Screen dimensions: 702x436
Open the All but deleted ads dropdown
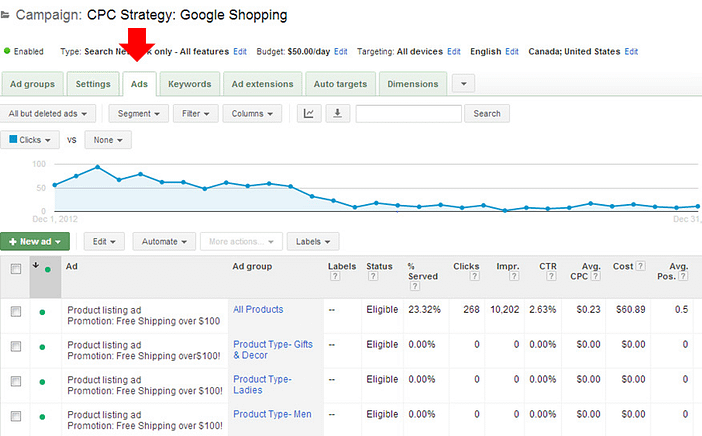click(47, 114)
